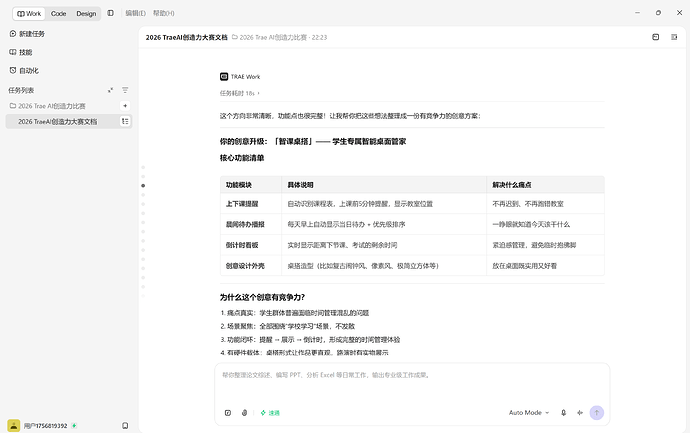The width and height of the screenshot is (690, 433).
Task: Click the 为什么这个创意有竞争力? heading
Action: pyautogui.click(x=262, y=297)
